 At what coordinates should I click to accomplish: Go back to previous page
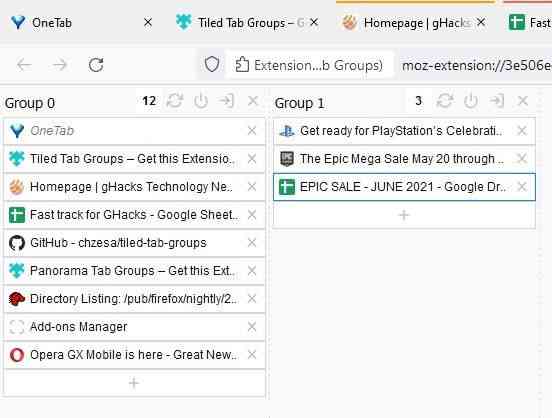point(24,65)
